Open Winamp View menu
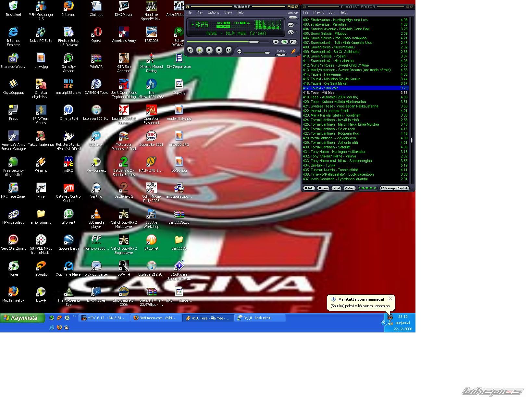 point(228,12)
